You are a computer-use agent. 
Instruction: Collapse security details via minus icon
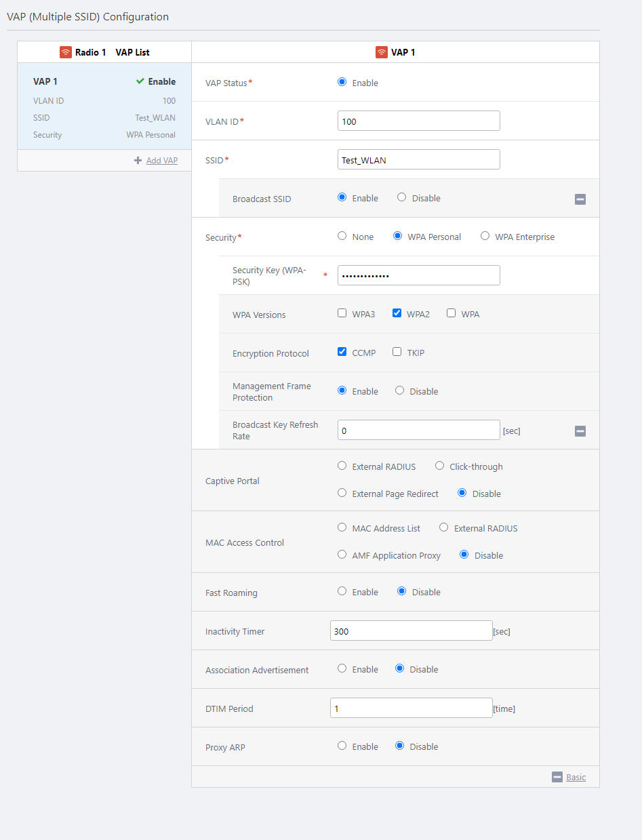580,431
